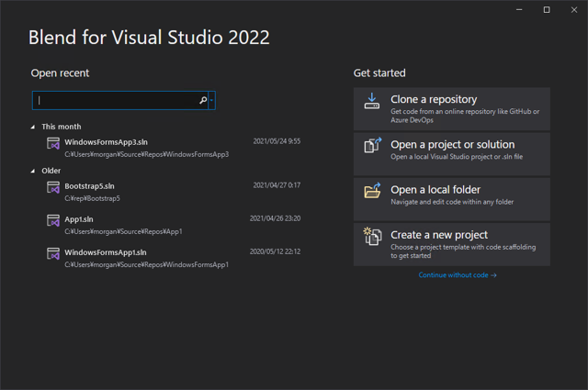
Task: Click the App1.sln solution file icon
Action: coord(53,221)
